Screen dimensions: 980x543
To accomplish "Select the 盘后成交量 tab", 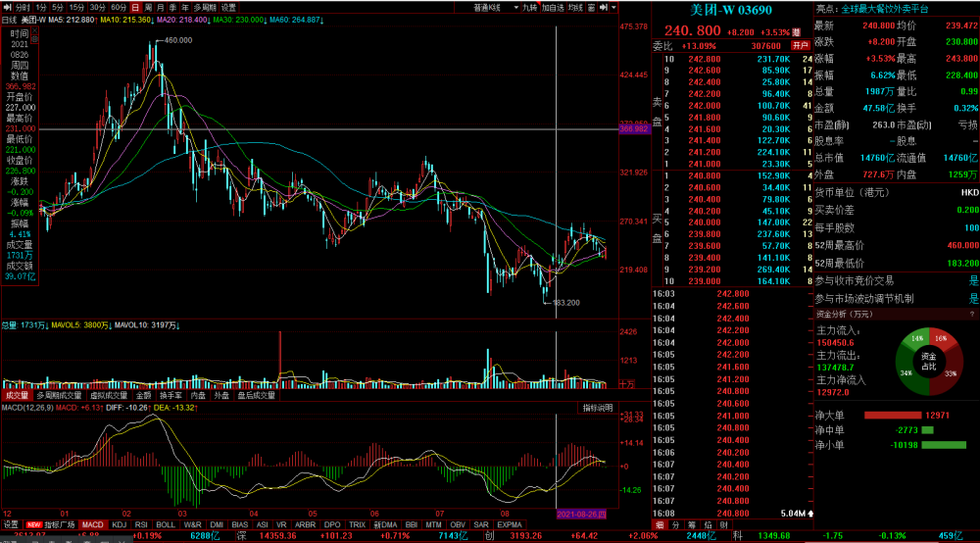I will click(x=256, y=396).
